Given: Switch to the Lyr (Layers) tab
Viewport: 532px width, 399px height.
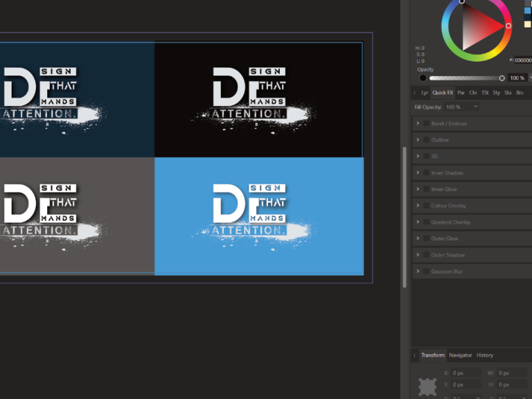Looking at the screenshot, I should [425, 92].
